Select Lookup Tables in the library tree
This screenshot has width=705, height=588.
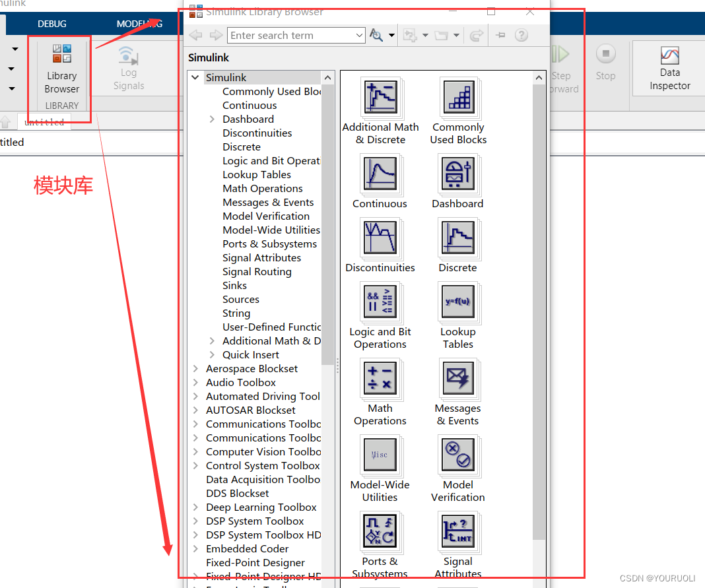(257, 174)
